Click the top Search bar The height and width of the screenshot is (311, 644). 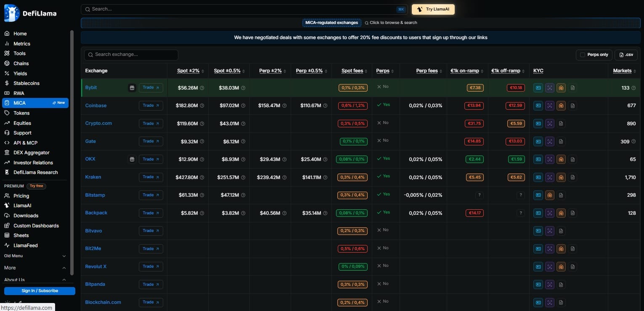[244, 9]
